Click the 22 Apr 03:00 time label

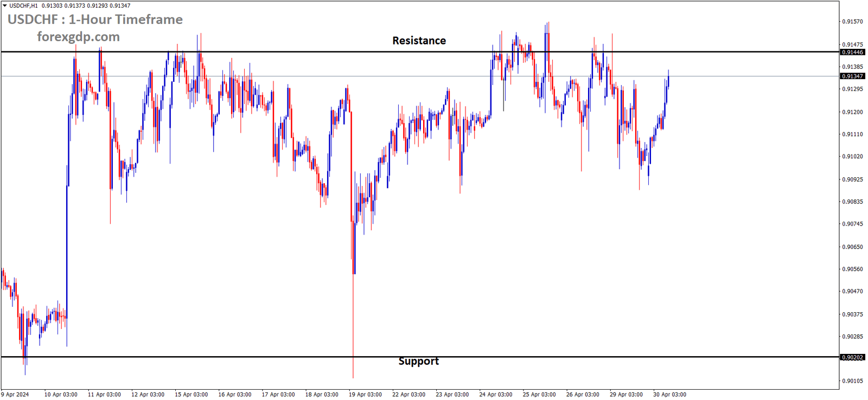[x=409, y=395]
